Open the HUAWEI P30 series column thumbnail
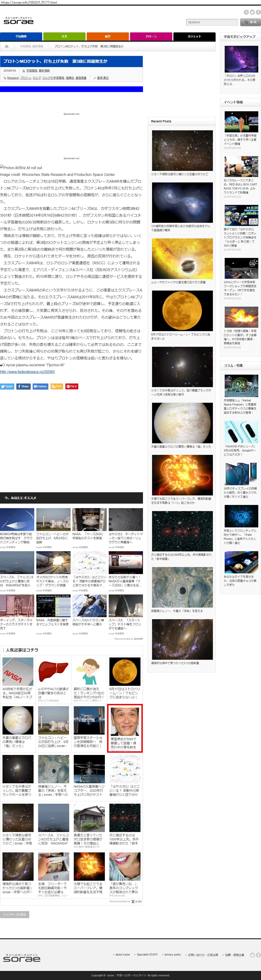Image resolution: width=261 pixels, height=980 pixels. click(241, 432)
